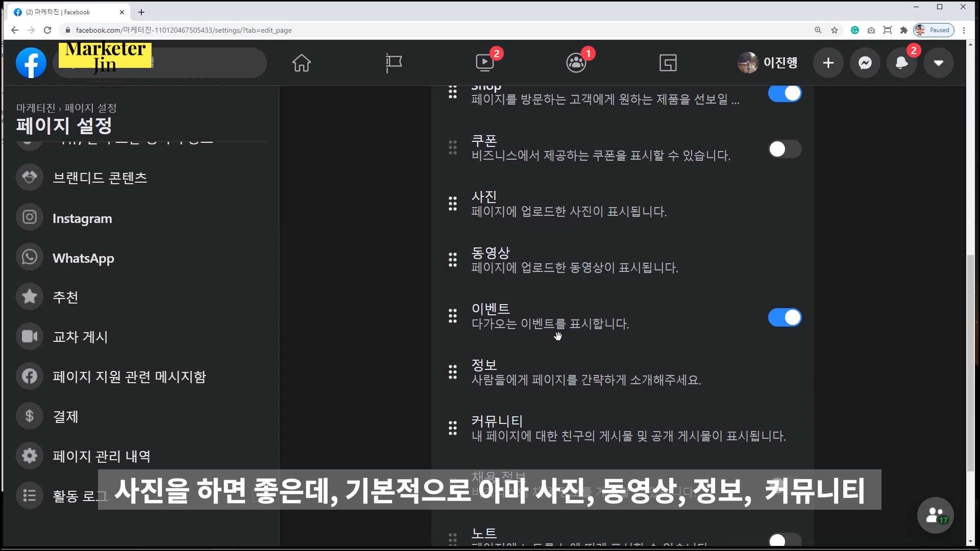Open Facebook Home from top navigation
Image resolution: width=980 pixels, height=551 pixels.
tap(301, 63)
